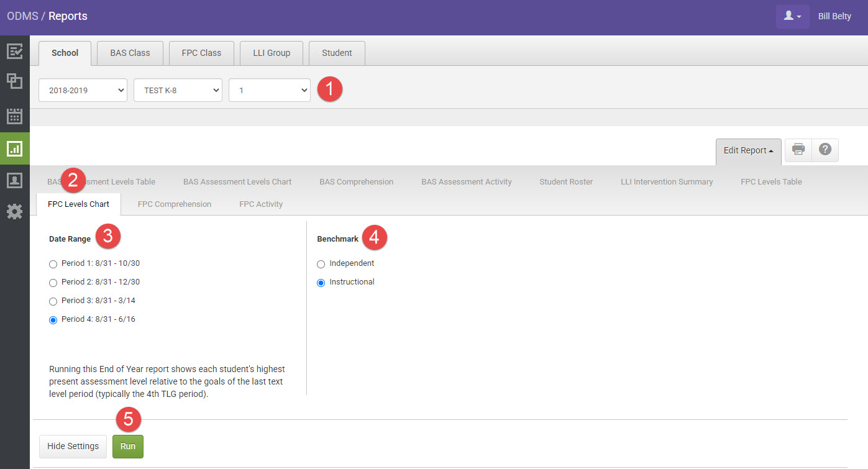This screenshot has height=469, width=868.
Task: Open the 2018-2019 school year dropdown
Action: (83, 89)
